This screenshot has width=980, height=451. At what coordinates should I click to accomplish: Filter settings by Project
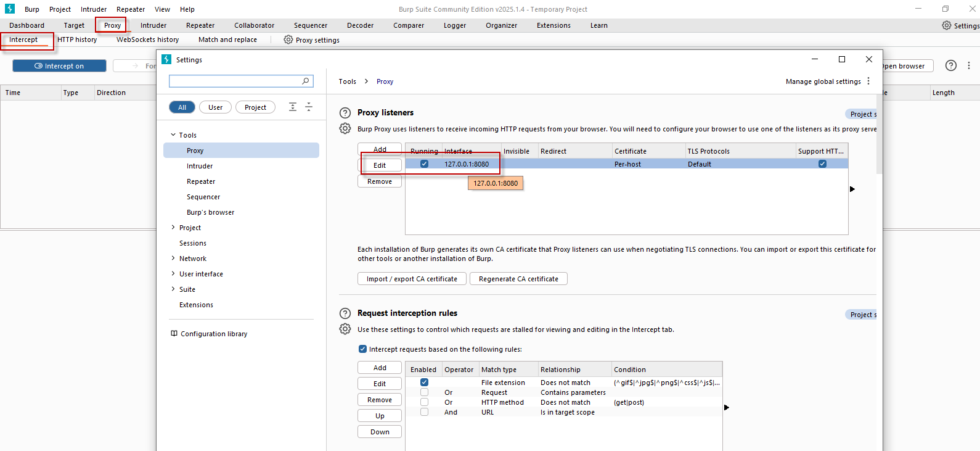coord(255,107)
